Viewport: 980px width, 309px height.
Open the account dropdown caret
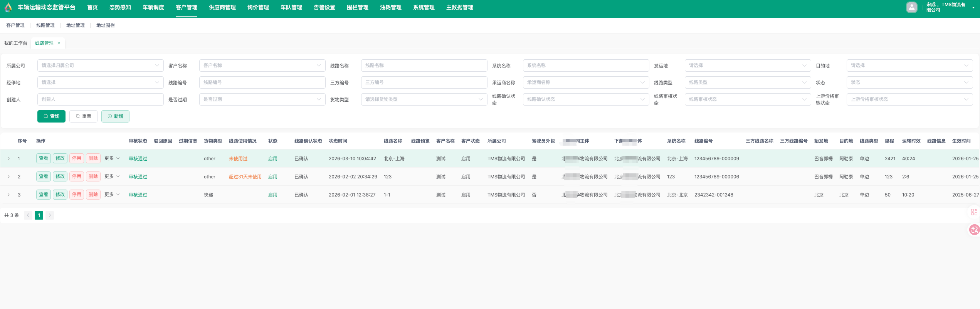tap(973, 8)
